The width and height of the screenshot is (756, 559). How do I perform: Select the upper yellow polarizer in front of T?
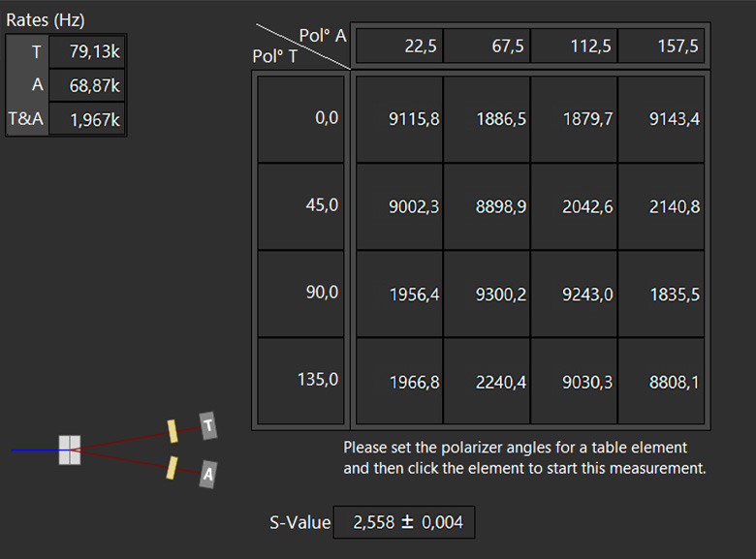(173, 431)
